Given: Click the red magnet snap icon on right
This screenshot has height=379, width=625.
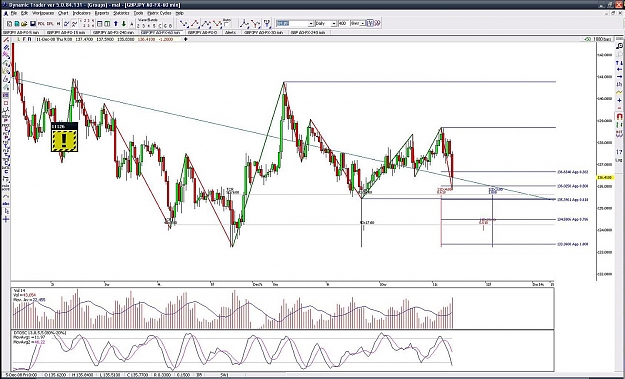Looking at the screenshot, I should (619, 116).
